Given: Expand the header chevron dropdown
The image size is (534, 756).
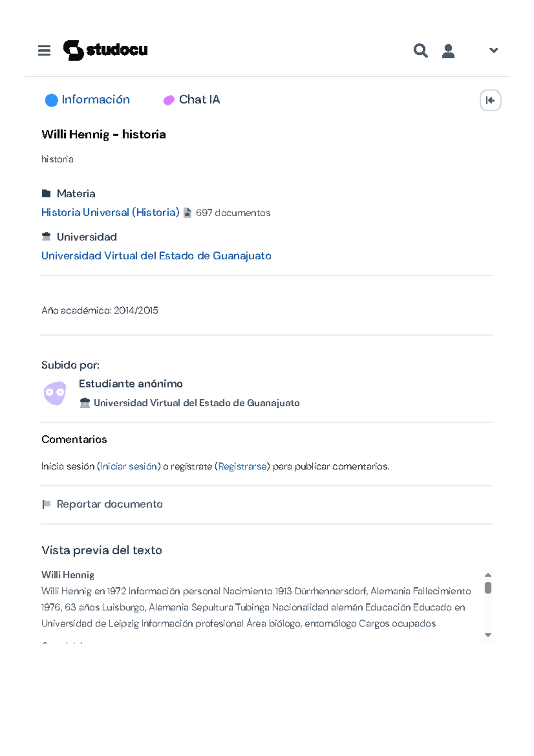Looking at the screenshot, I should (x=493, y=50).
